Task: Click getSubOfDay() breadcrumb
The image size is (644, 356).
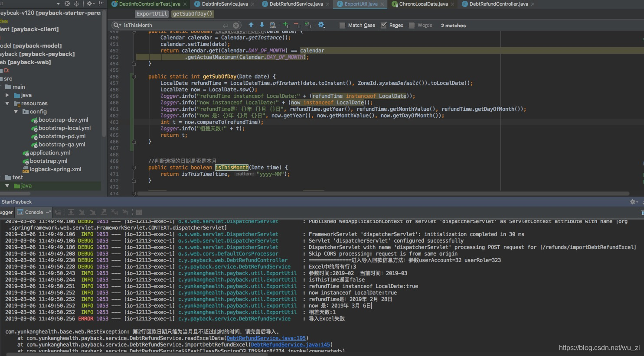Action: point(193,14)
